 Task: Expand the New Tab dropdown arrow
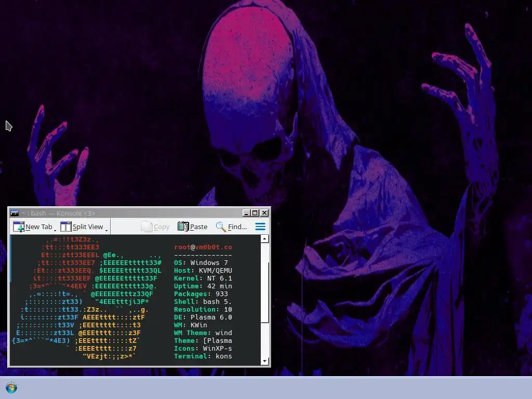point(55,230)
